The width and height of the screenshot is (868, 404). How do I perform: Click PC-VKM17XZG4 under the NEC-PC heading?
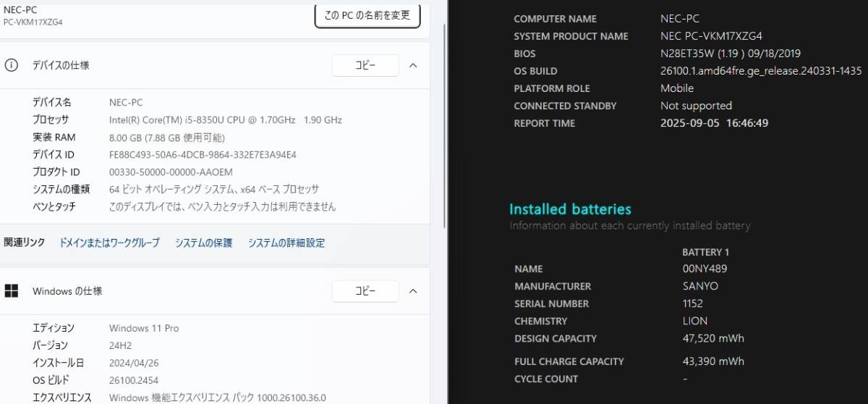pyautogui.click(x=33, y=22)
